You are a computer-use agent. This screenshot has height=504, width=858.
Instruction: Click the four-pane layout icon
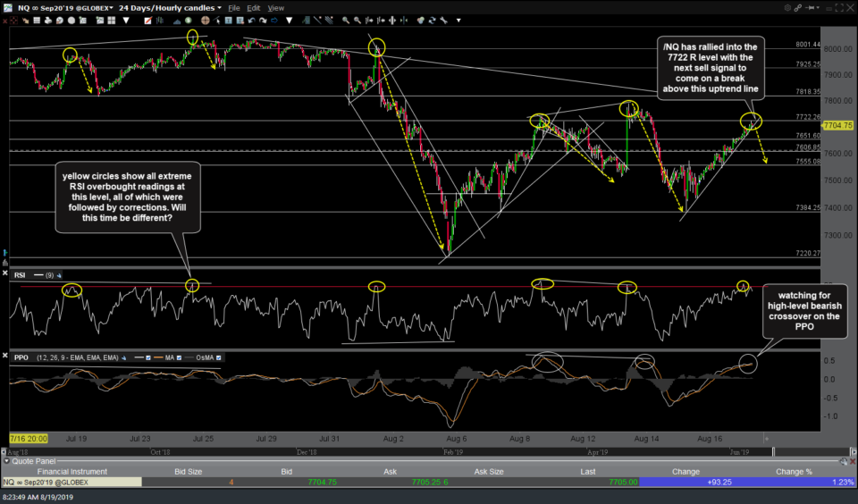click(111, 21)
